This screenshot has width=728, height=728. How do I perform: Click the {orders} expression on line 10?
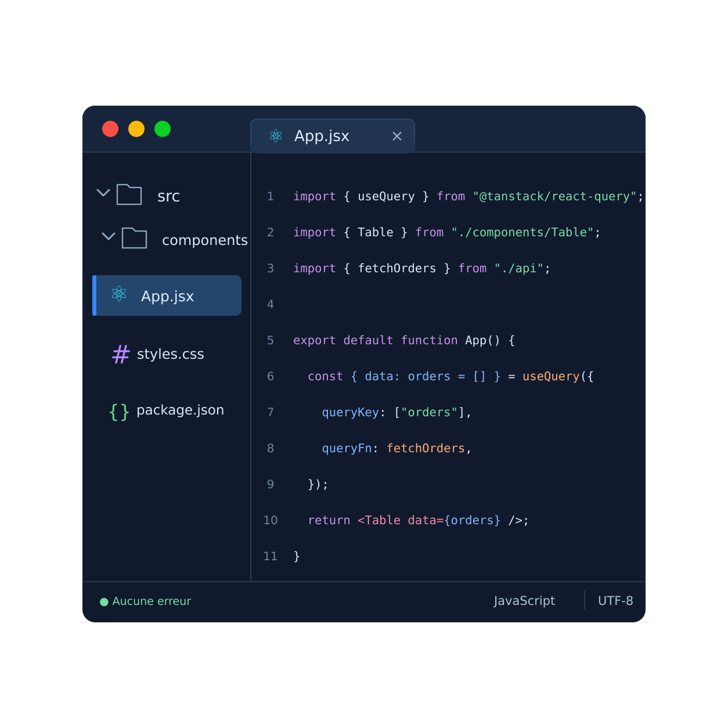(472, 520)
